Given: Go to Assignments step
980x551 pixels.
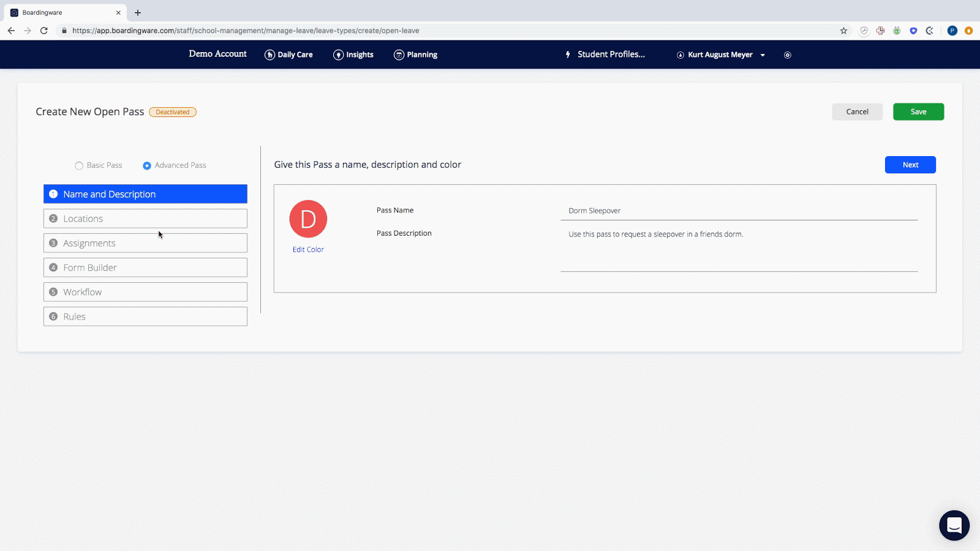Looking at the screenshot, I should point(145,243).
